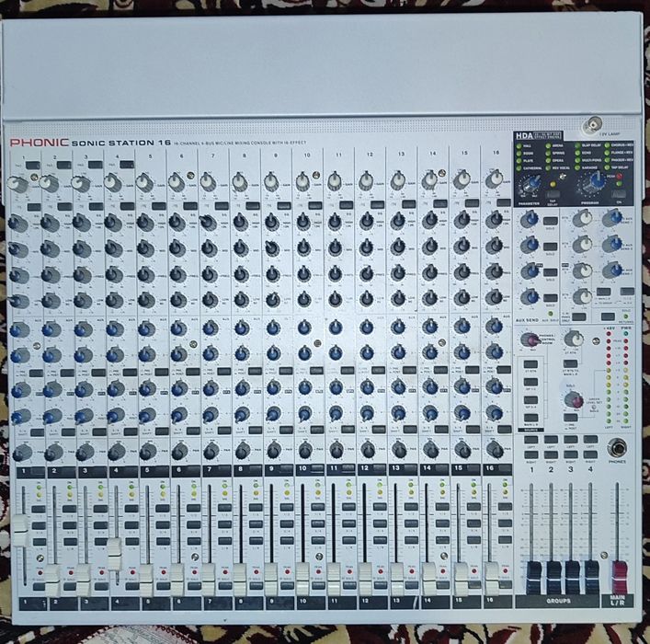Toggle the switch above channel 2's GAIN knob
Viewport: 650px width, 644px height.
(63, 166)
